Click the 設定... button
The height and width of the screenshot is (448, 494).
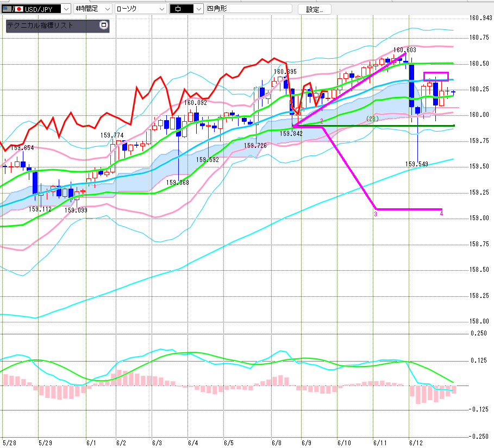(315, 9)
